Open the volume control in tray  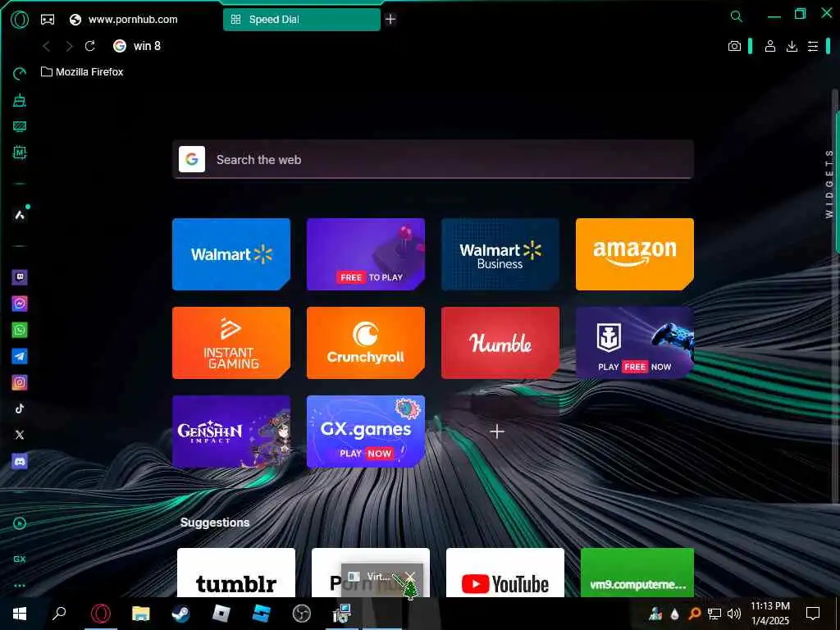pyautogui.click(x=734, y=614)
